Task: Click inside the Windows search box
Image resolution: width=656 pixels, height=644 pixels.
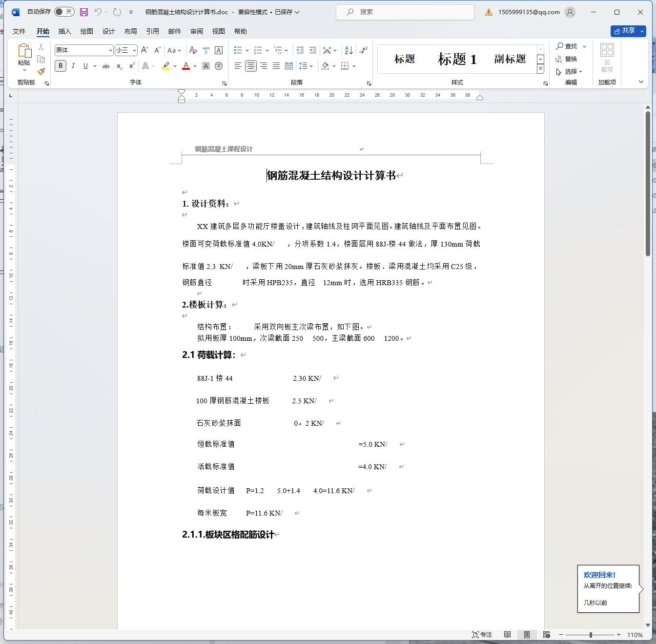Action: (405, 12)
